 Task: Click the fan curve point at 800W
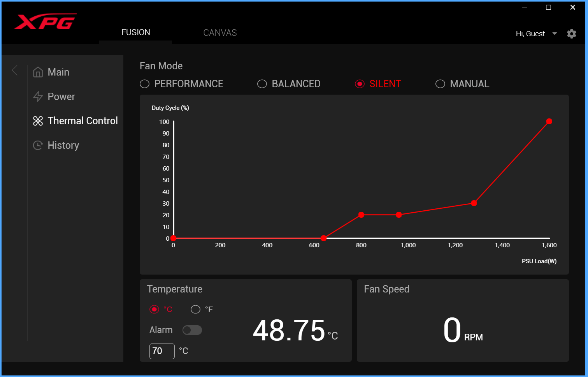click(x=361, y=215)
